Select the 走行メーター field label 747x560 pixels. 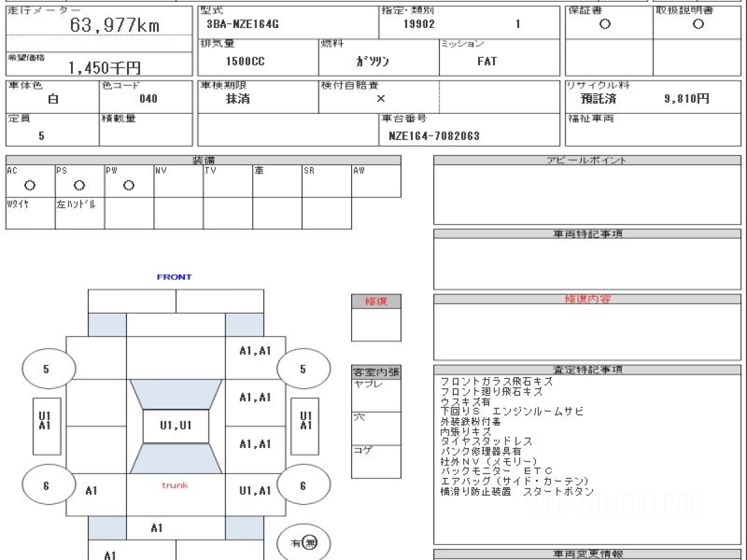tap(44, 11)
